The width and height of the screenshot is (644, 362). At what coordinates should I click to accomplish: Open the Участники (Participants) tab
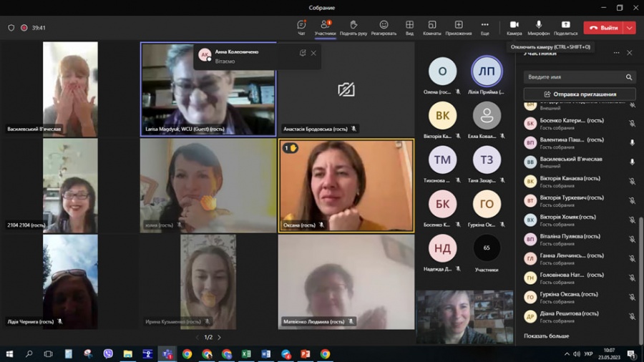[326, 27]
